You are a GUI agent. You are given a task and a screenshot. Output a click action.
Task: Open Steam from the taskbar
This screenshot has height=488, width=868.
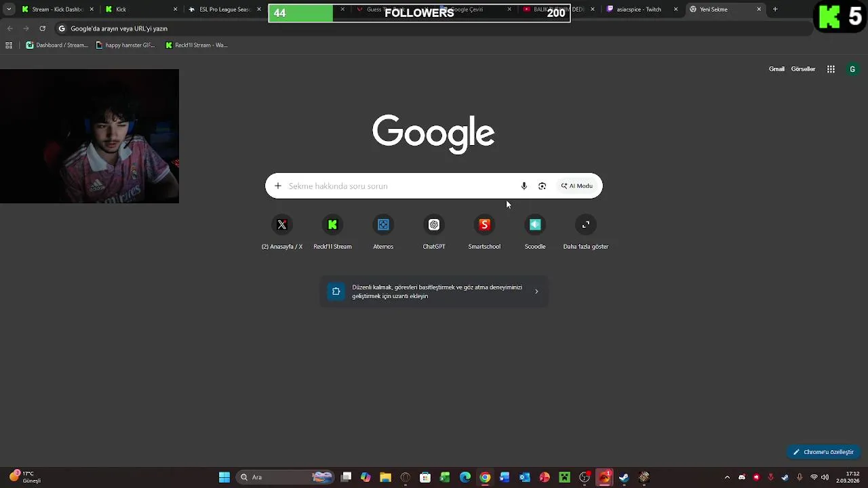624,477
